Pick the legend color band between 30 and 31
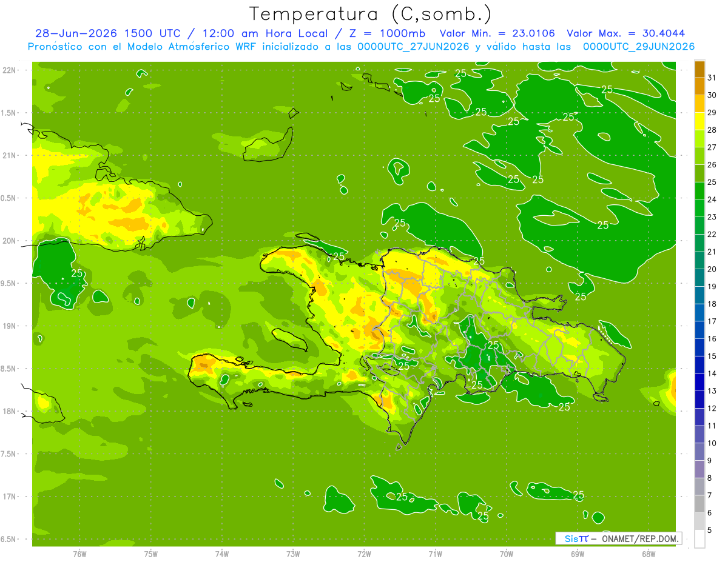Viewport: 728px width, 562px height. [x=699, y=87]
